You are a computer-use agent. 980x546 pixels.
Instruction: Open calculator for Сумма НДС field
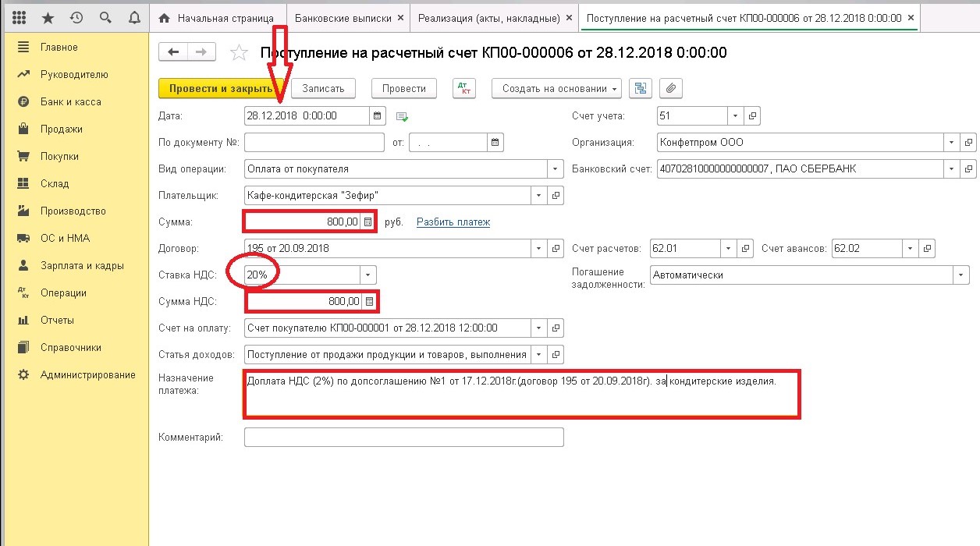(x=369, y=301)
